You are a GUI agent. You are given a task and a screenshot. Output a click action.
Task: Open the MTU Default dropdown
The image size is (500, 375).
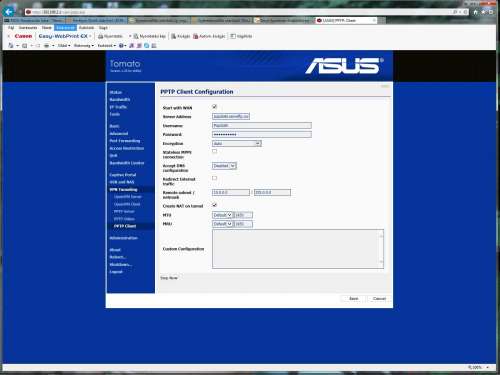pos(222,215)
